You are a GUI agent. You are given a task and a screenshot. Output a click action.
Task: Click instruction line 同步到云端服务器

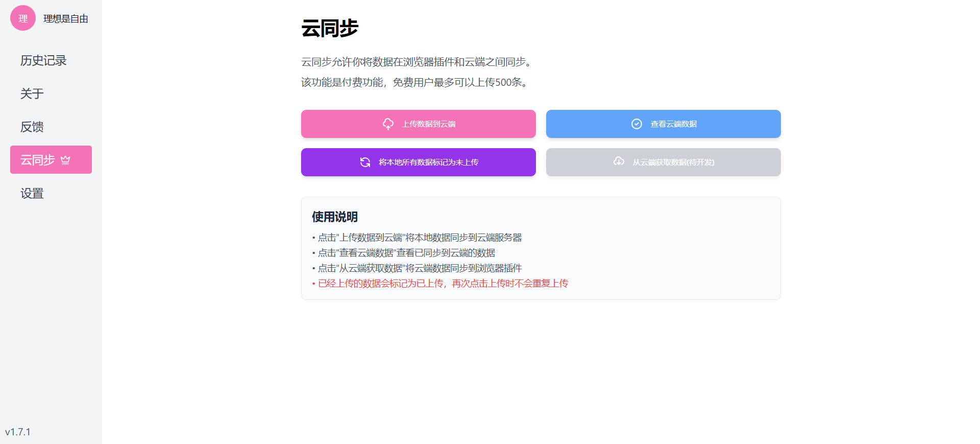coord(417,237)
